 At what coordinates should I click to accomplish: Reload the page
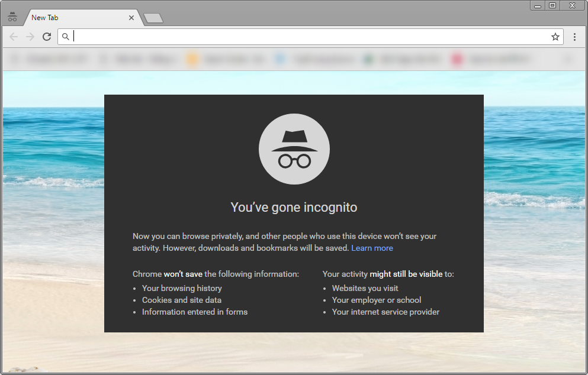[47, 37]
